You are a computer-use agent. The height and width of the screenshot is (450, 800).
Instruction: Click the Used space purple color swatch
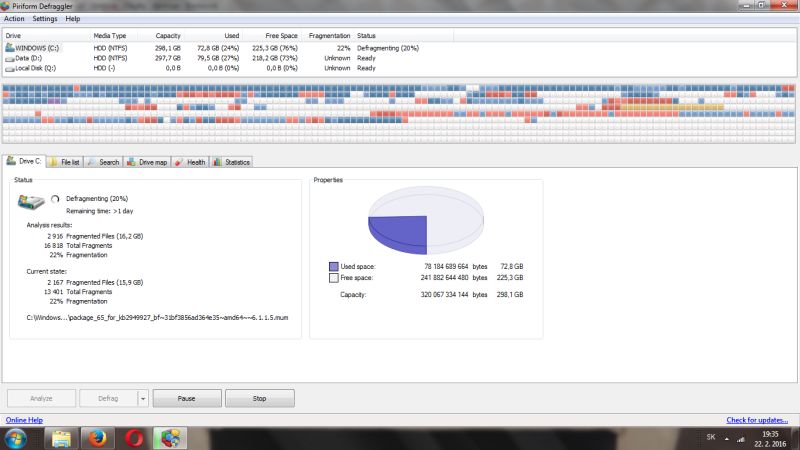(x=334, y=267)
